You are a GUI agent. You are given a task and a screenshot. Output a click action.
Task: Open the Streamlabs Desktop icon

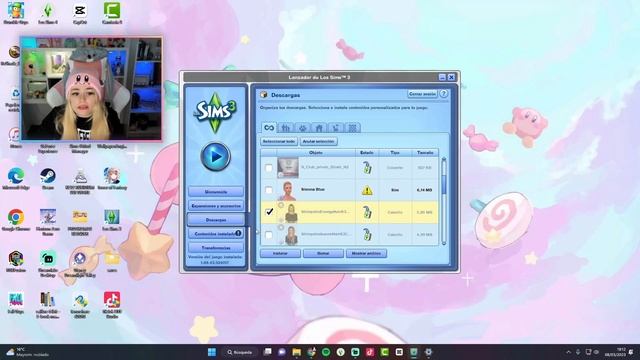48,263
